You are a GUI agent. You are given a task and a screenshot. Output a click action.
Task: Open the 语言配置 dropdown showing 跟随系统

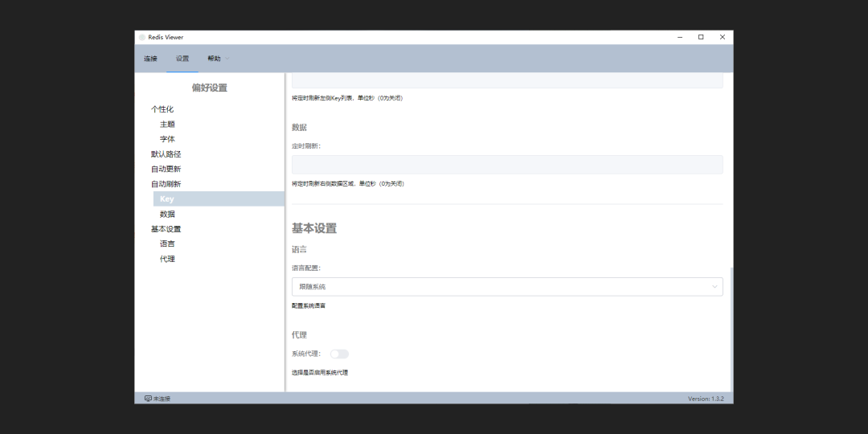coord(507,287)
